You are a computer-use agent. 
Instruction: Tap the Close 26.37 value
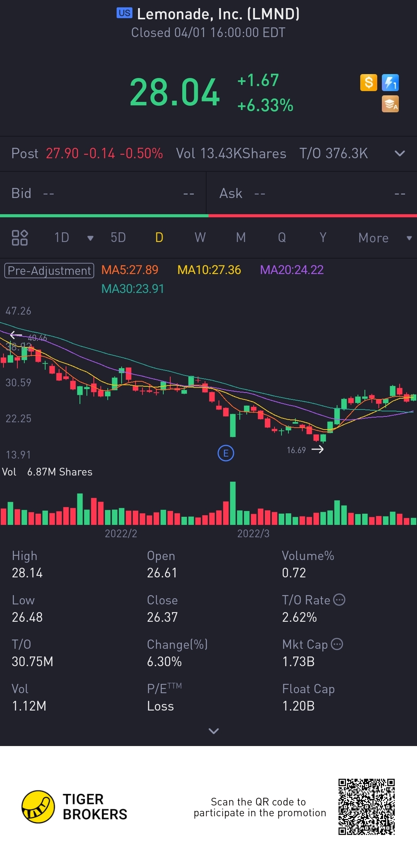tap(162, 617)
